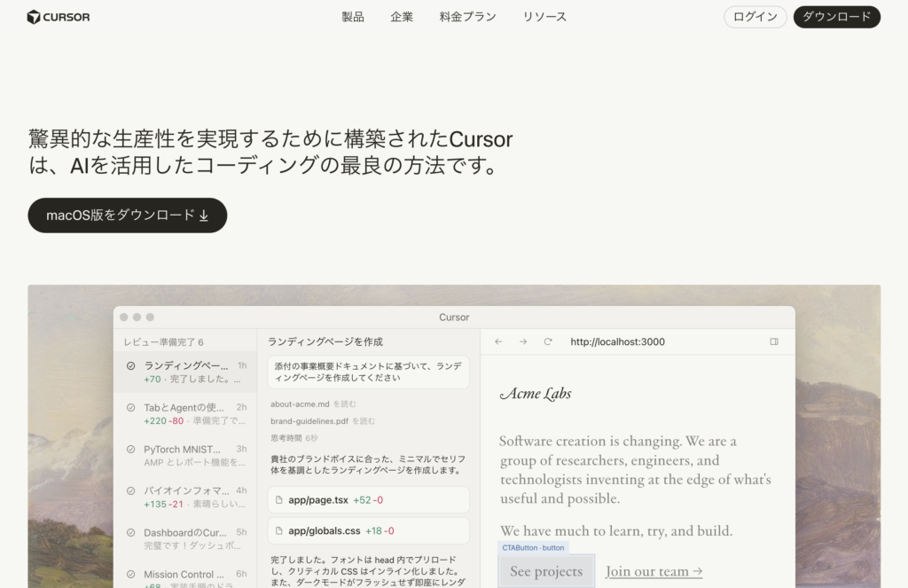Viewport: 908px width, 588px height.
Task: Click the http://localhost:3000 address field
Action: 617,341
